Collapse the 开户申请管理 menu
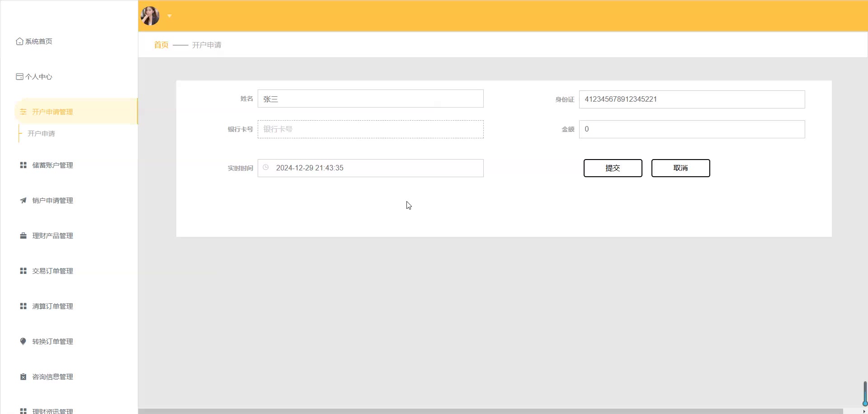868x414 pixels. [x=52, y=112]
